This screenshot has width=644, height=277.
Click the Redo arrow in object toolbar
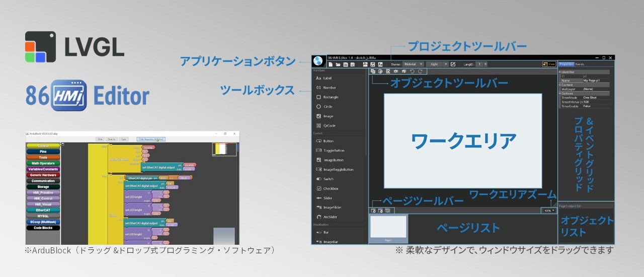420,72
